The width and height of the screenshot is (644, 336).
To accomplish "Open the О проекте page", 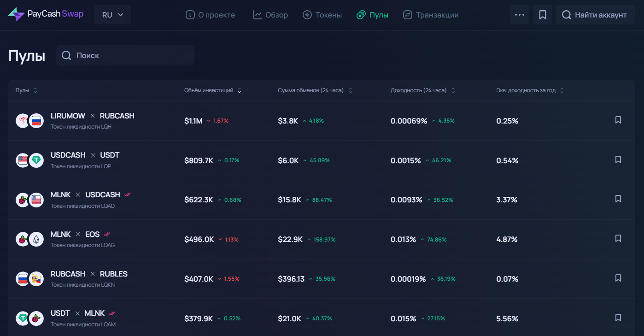I will click(210, 15).
